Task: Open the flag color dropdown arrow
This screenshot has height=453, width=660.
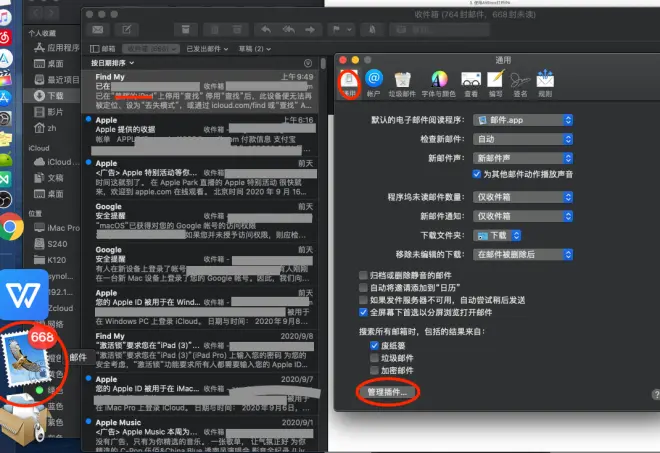Action: point(349,29)
